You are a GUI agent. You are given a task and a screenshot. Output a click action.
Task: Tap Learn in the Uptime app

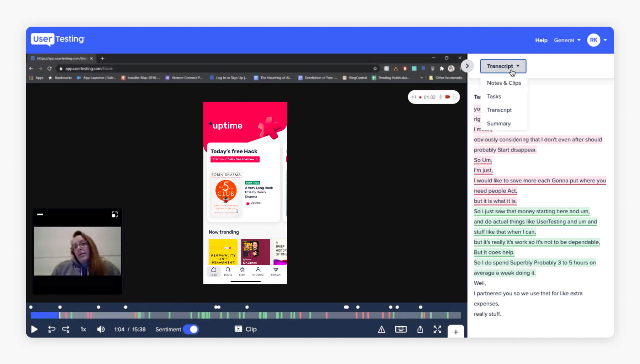click(x=242, y=271)
